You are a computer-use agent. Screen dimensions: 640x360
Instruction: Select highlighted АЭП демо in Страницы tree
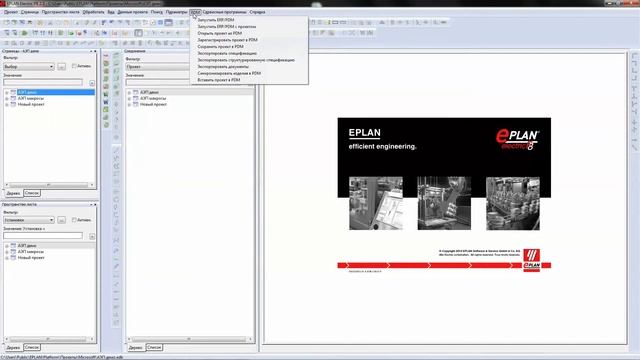[27, 93]
